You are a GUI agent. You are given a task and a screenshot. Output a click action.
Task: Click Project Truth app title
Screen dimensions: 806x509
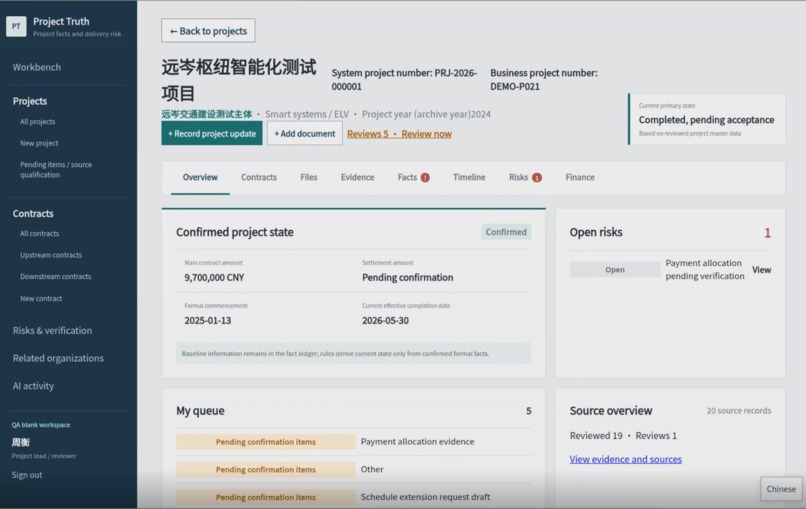pyautogui.click(x=61, y=21)
